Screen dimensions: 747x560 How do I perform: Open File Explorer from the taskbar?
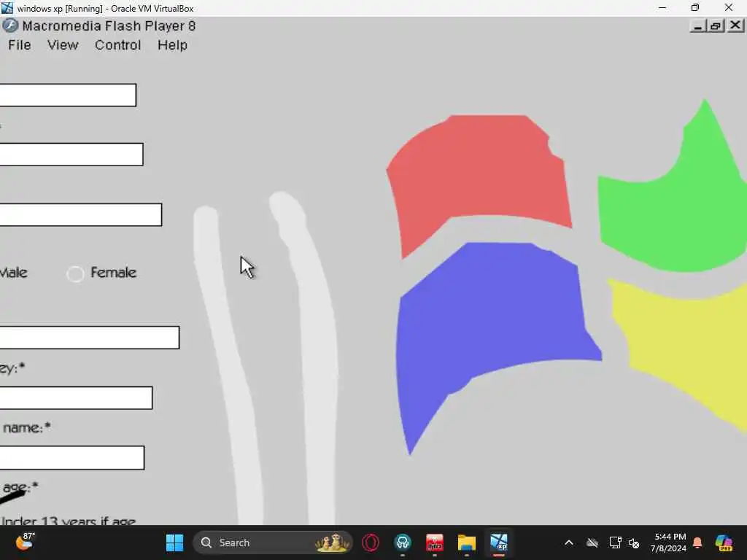pos(466,542)
